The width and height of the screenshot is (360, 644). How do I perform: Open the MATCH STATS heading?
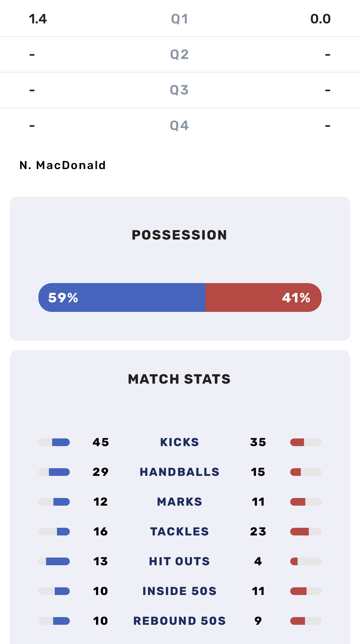(x=180, y=379)
